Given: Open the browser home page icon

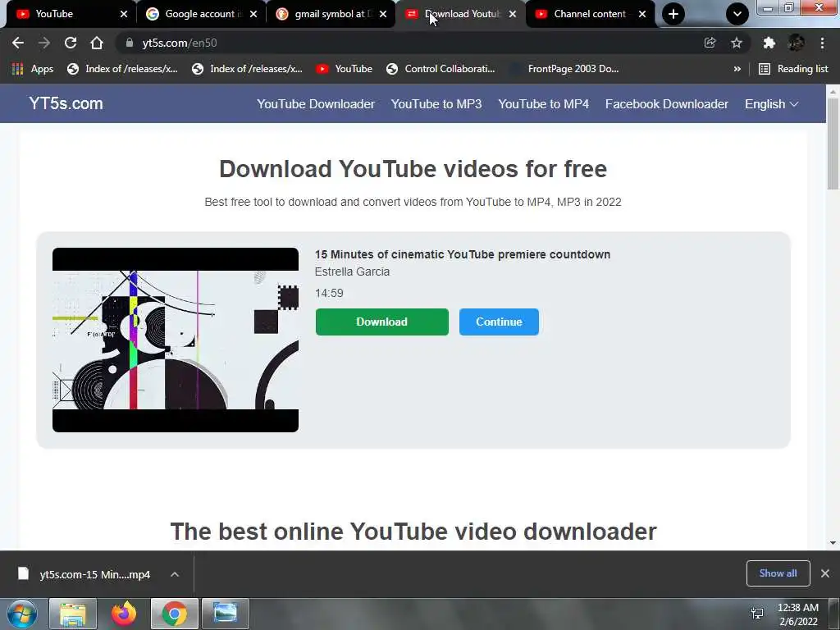Looking at the screenshot, I should (97, 43).
